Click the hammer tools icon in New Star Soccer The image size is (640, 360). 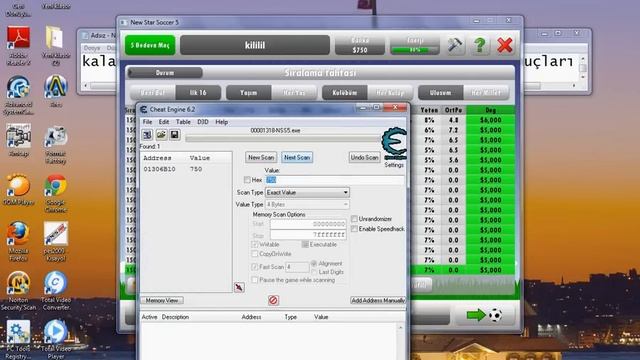click(455, 45)
